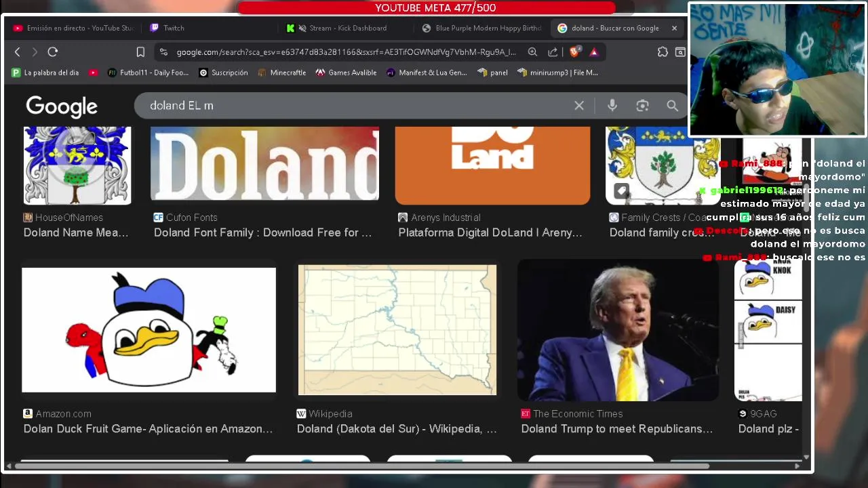868x488 pixels.
Task: Open the orange DoLand Arenys Industrial image
Action: coord(492,165)
